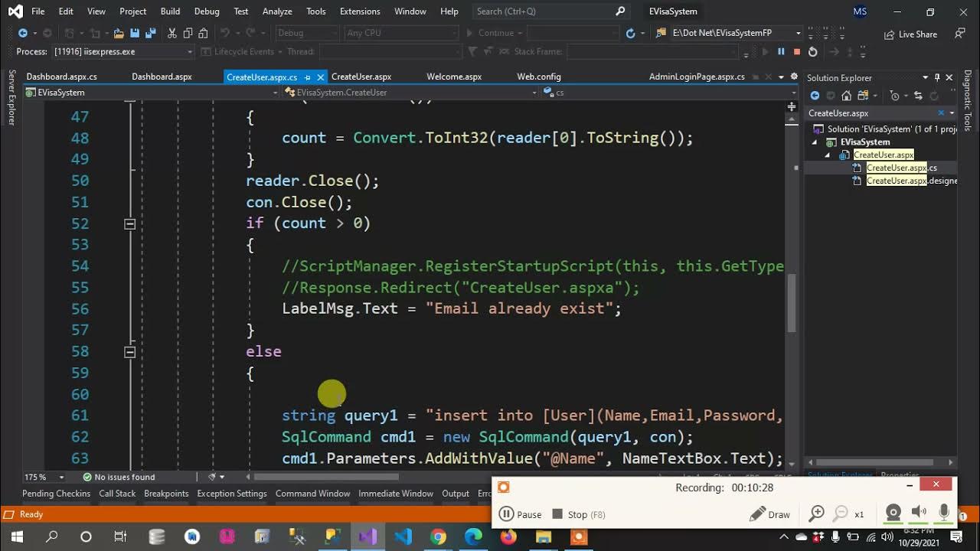Open the EVisaSystem project navigation dropdown
The height and width of the screenshot is (551, 980).
[x=152, y=92]
